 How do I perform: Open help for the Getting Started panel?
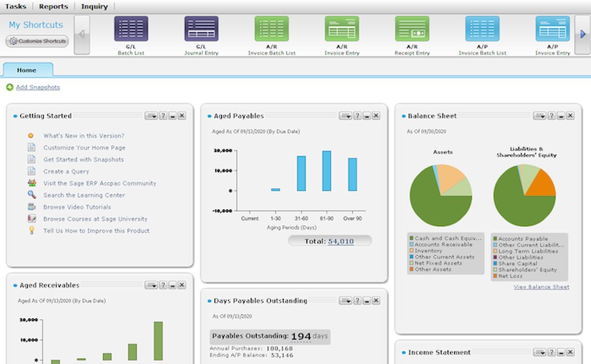[163, 116]
